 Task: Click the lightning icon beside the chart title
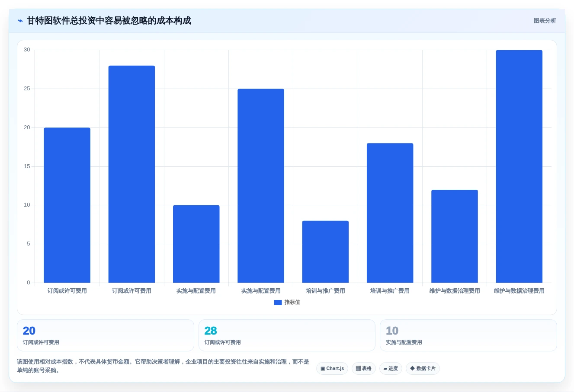[20, 21]
